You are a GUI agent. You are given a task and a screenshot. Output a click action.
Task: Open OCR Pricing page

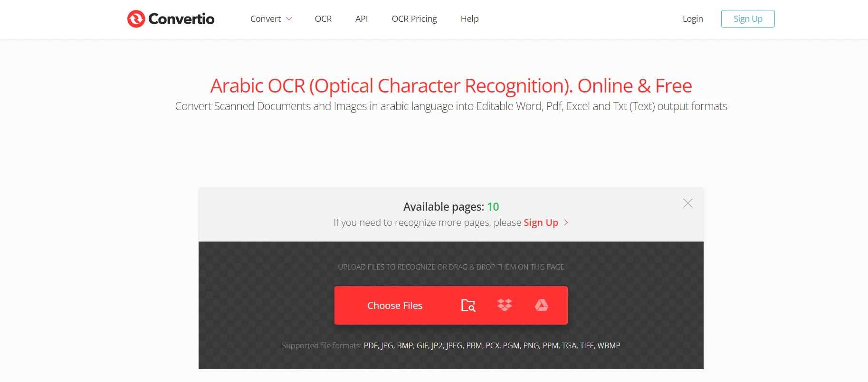(414, 19)
